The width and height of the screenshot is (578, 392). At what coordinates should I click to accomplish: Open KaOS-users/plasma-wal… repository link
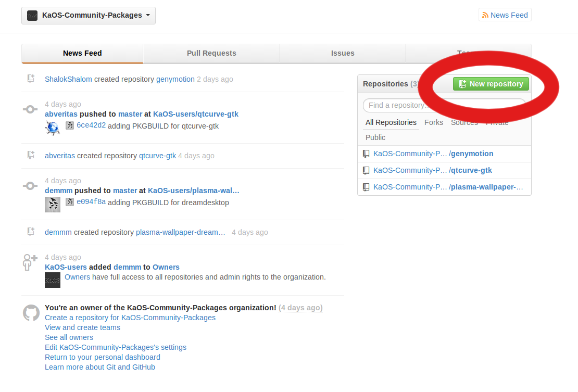(x=194, y=191)
